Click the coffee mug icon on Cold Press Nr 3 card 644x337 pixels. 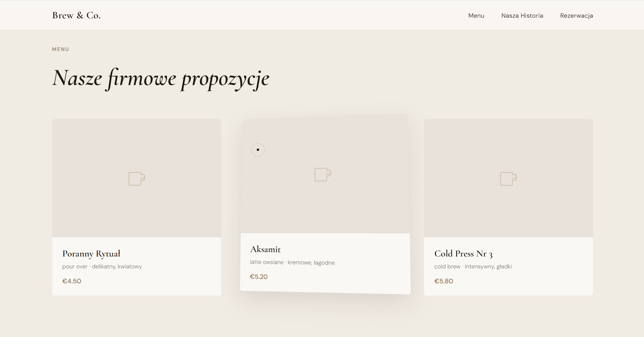tap(508, 178)
